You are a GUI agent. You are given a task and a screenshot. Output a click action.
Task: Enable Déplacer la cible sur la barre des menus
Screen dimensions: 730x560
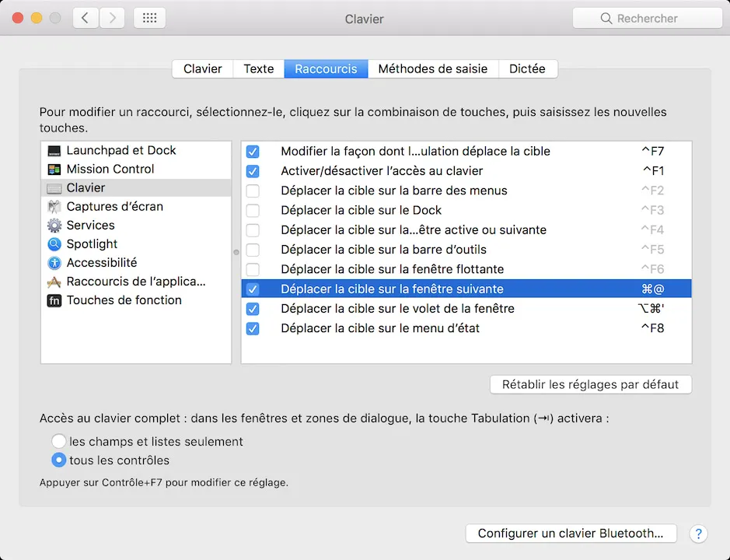(x=253, y=191)
